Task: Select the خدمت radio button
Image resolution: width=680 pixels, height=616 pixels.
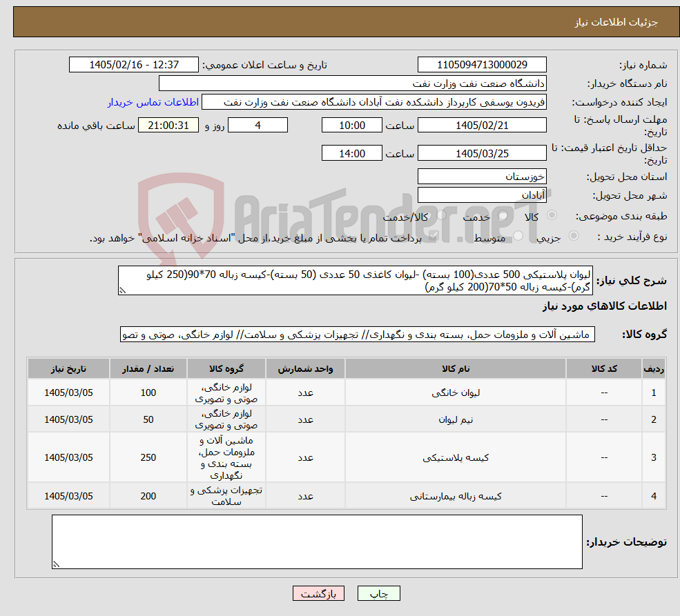Action: 503,215
